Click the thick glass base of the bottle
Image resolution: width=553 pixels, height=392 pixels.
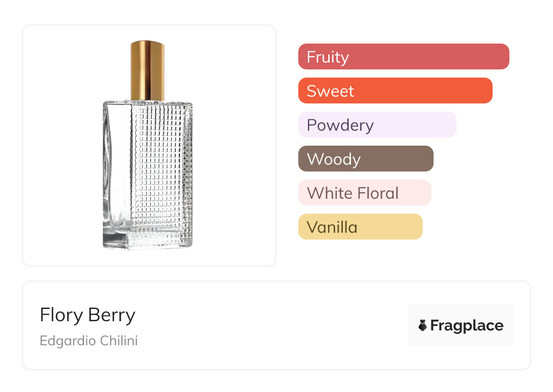pyautogui.click(x=148, y=240)
